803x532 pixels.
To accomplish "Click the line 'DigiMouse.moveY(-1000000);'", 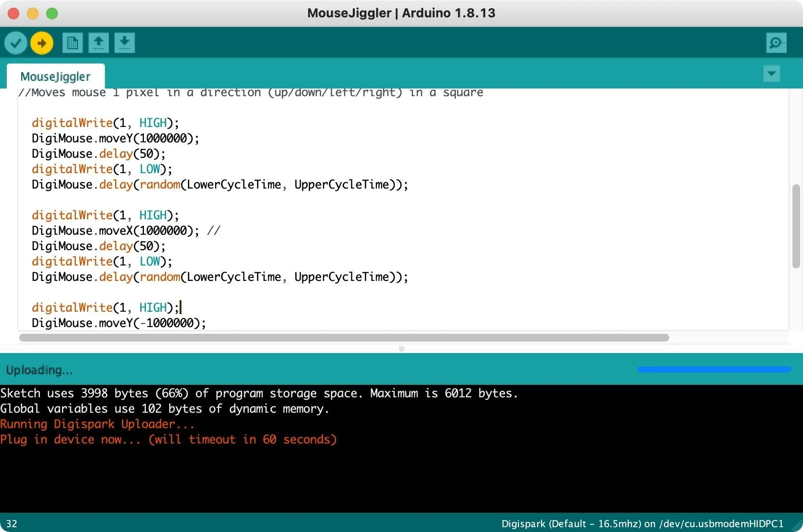I will click(119, 323).
